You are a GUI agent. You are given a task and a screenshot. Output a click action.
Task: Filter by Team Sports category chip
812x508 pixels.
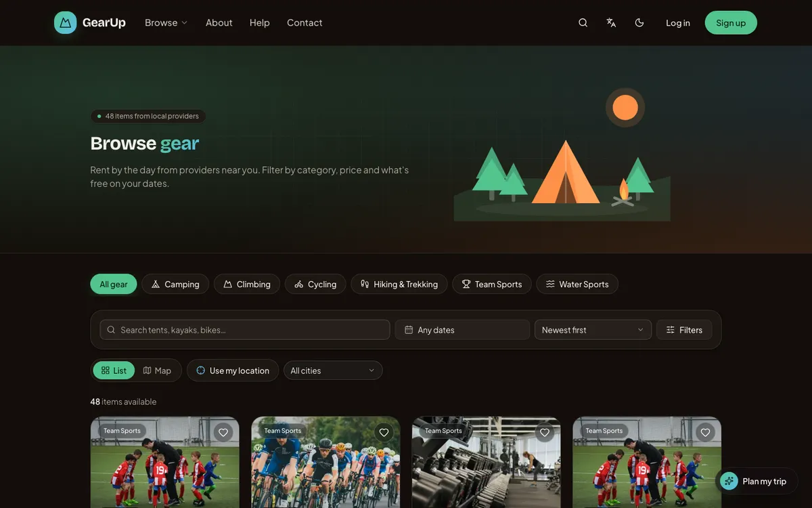tap(492, 284)
